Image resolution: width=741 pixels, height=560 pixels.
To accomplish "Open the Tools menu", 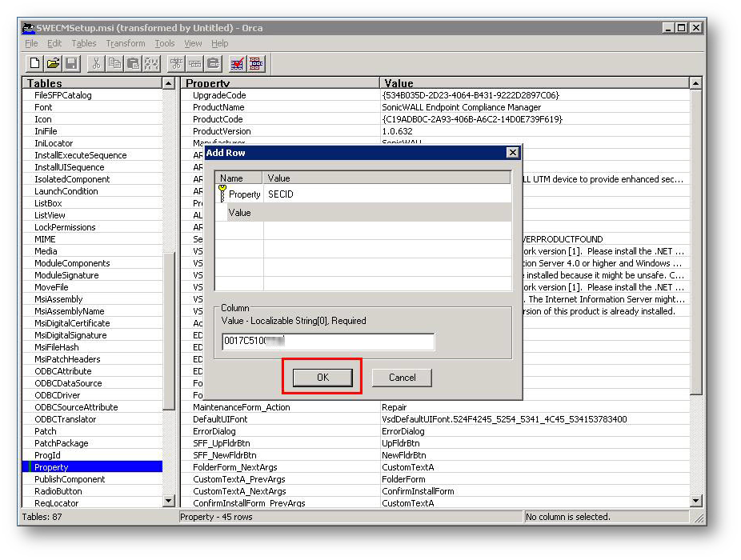I will 165,43.
